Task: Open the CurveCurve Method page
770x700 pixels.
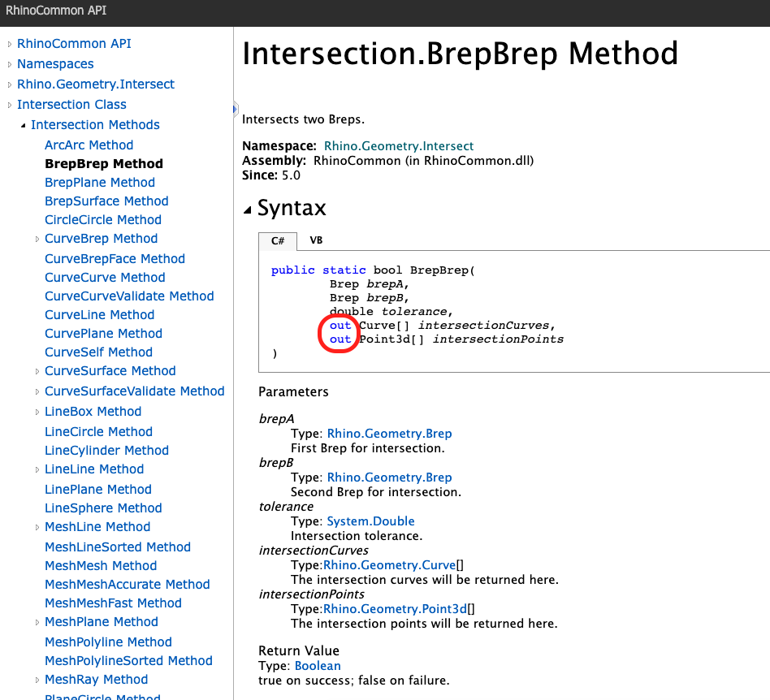Action: coord(105,278)
